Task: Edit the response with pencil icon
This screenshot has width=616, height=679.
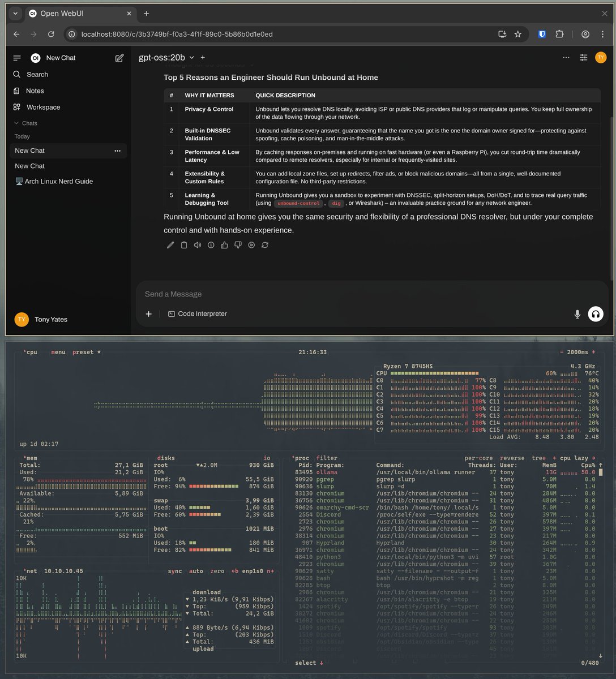Action: 170,245
